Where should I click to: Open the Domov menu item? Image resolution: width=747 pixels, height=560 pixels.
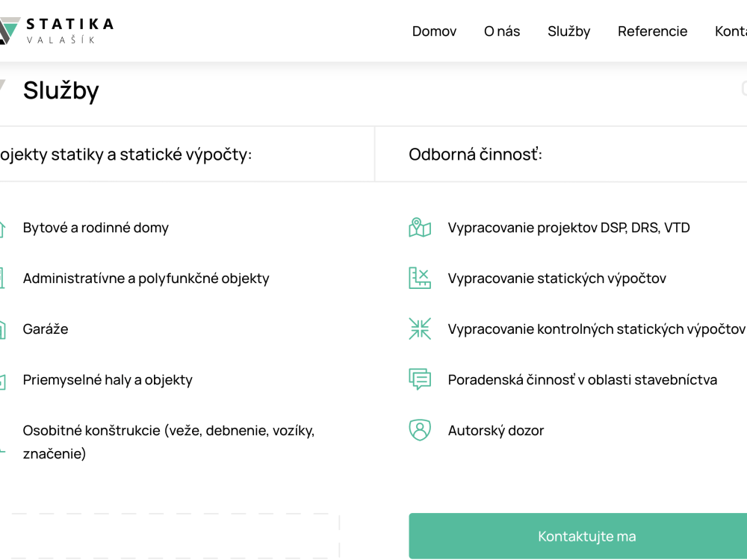tap(434, 31)
